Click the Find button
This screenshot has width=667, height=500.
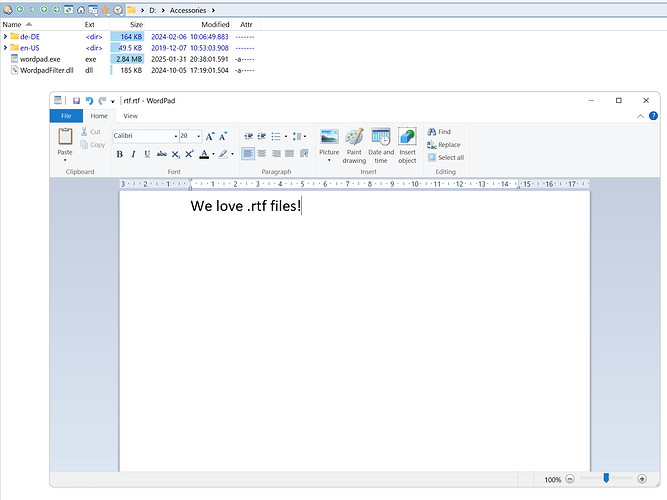click(439, 131)
